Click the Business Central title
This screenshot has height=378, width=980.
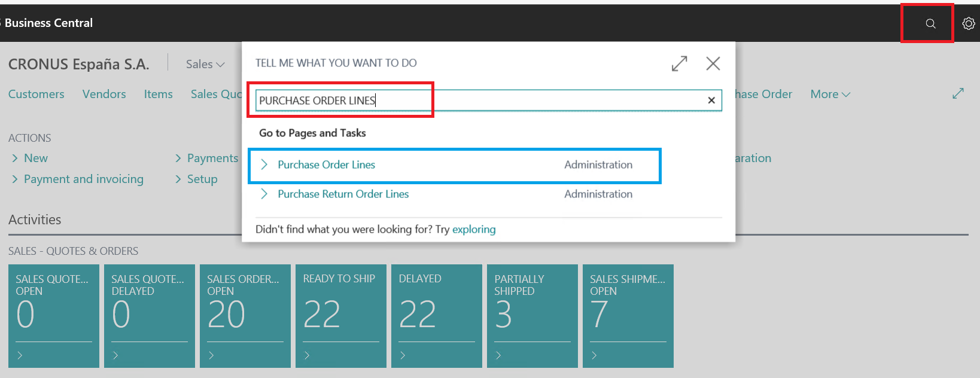pos(49,23)
